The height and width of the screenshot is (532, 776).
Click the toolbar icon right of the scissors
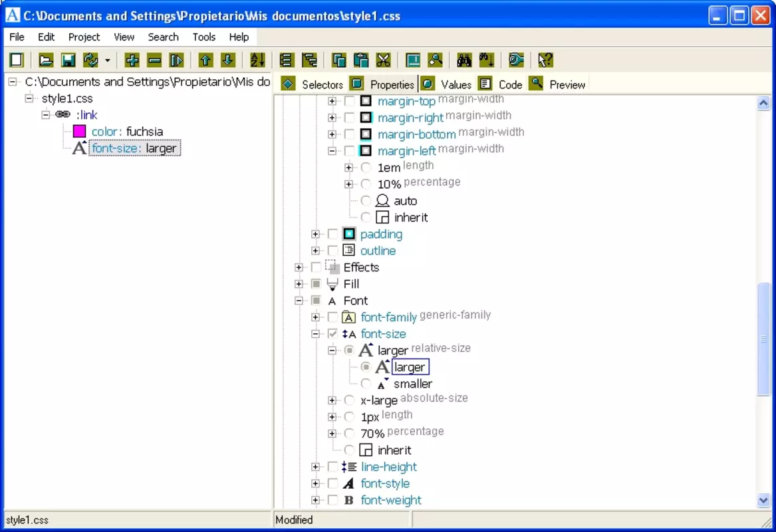click(x=413, y=60)
